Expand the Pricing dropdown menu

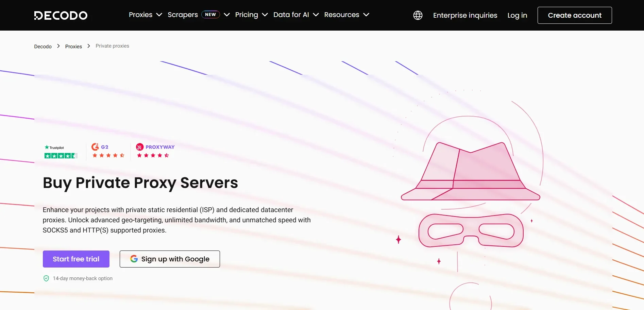point(251,15)
